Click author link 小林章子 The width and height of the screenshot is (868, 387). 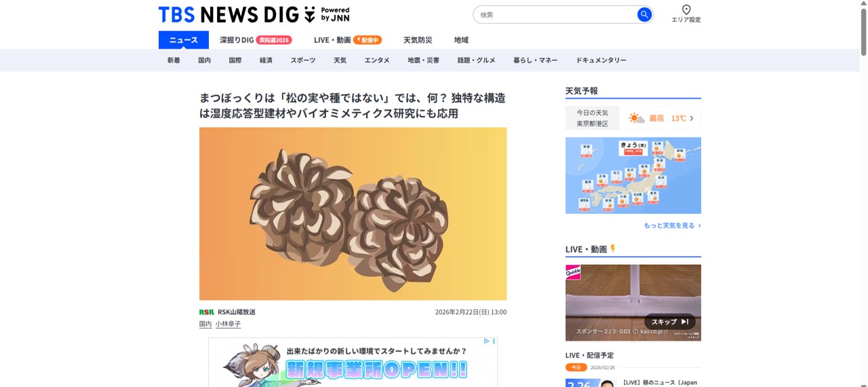(228, 324)
